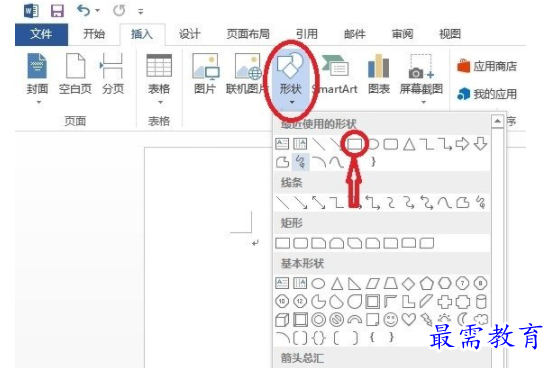Open the 文件 tab

coord(41,34)
